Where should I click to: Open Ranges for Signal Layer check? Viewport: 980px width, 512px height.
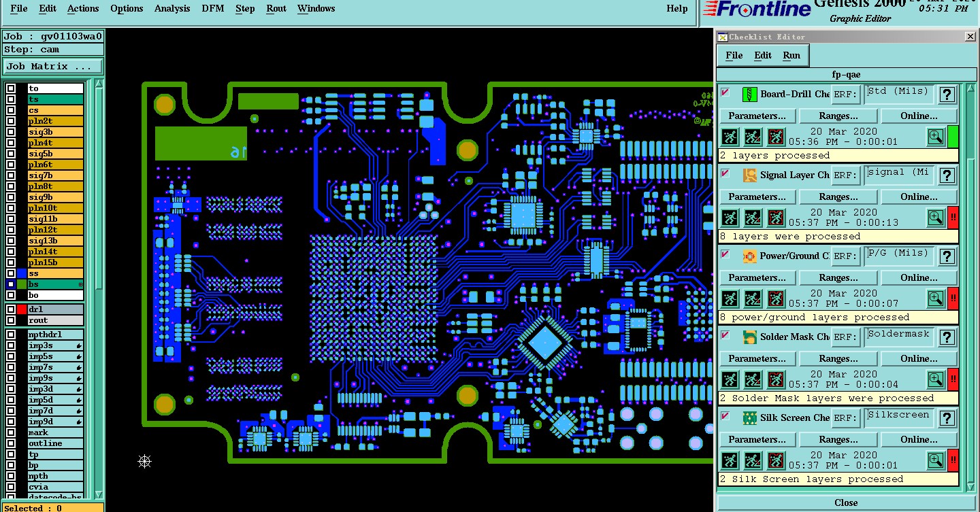(838, 197)
